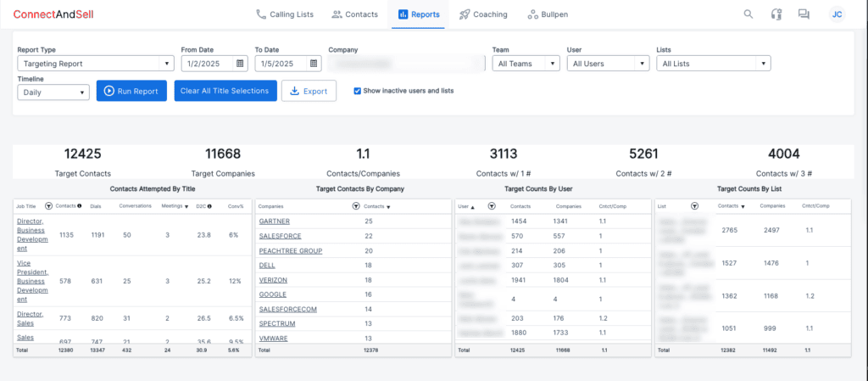Viewport: 868px width, 381px height.
Task: Click the User column filter icon
Action: click(492, 206)
